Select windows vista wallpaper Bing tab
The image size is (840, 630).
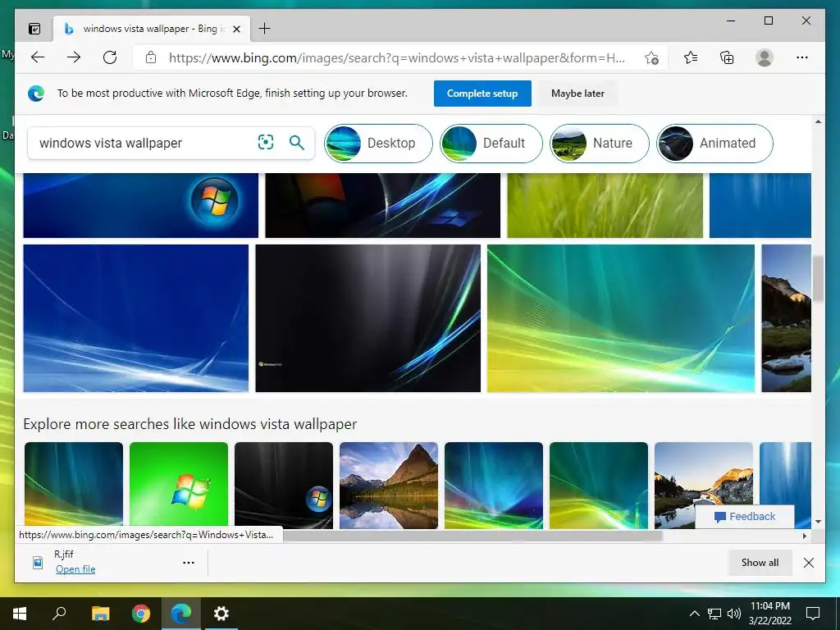(x=151, y=29)
